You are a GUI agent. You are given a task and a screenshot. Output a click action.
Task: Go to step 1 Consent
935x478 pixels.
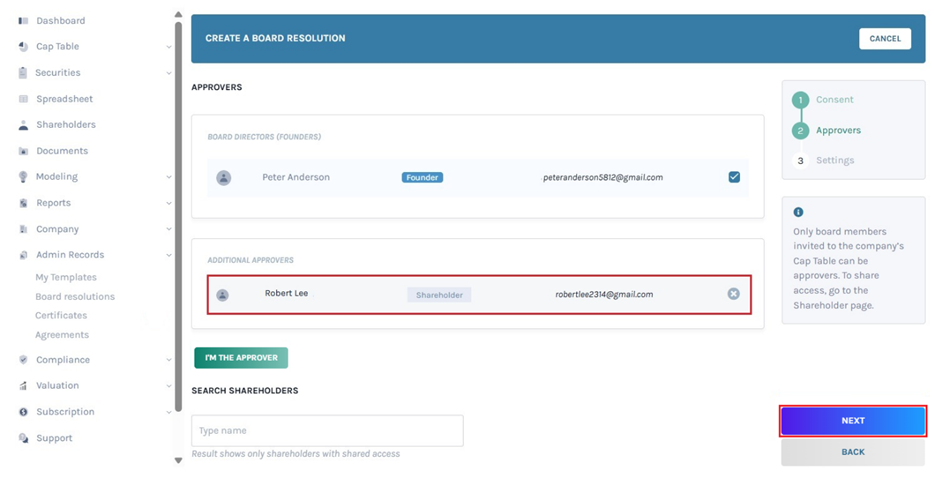pyautogui.click(x=833, y=100)
